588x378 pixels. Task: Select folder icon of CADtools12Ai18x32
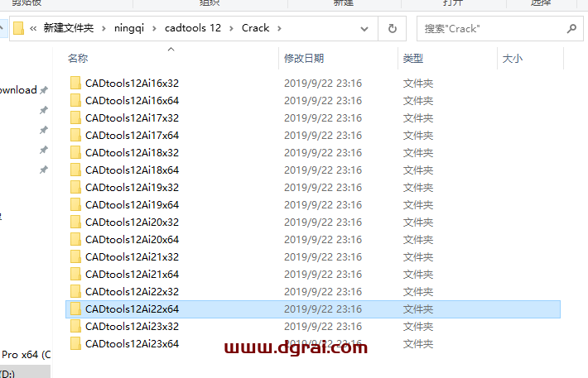(75, 152)
